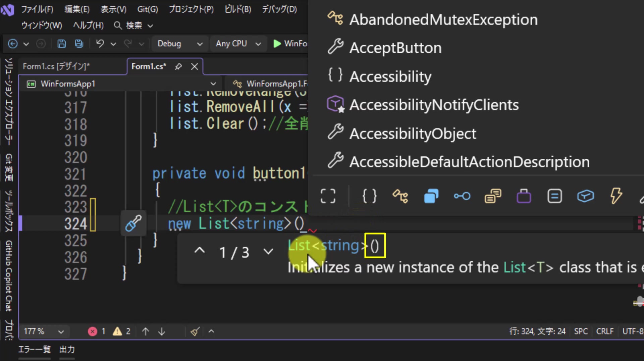The image size is (644, 361).
Task: Toggle the classes filter icon in IntelliSense
Action: point(400,196)
